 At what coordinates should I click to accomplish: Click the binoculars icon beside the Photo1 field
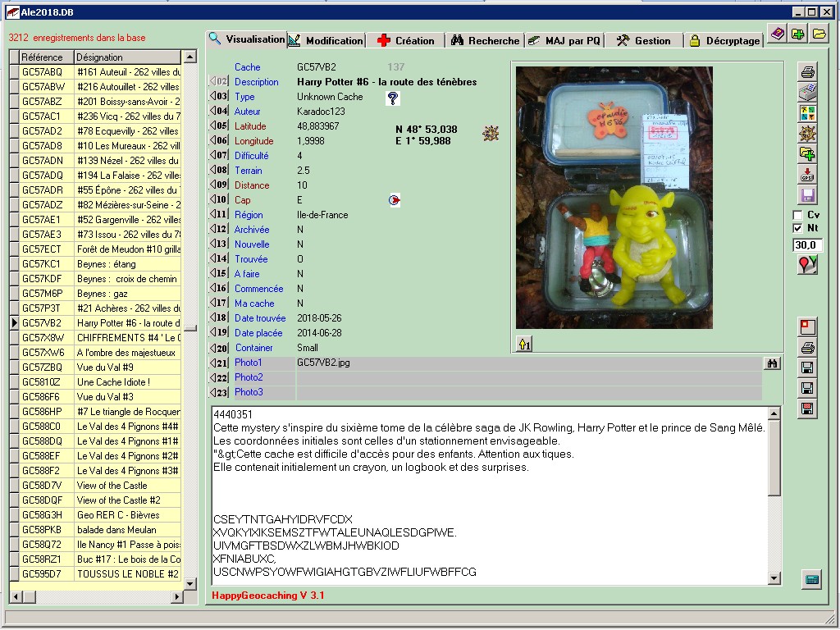coord(772,363)
